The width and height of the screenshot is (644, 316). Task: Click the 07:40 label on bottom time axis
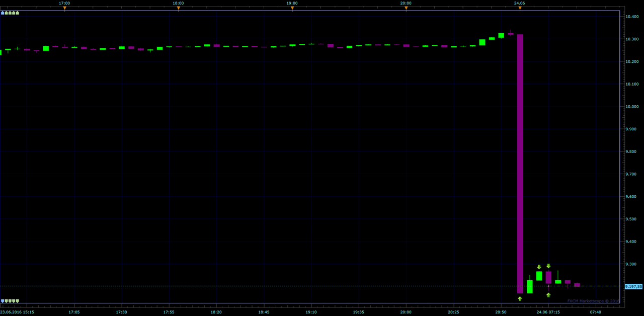click(x=595, y=312)
